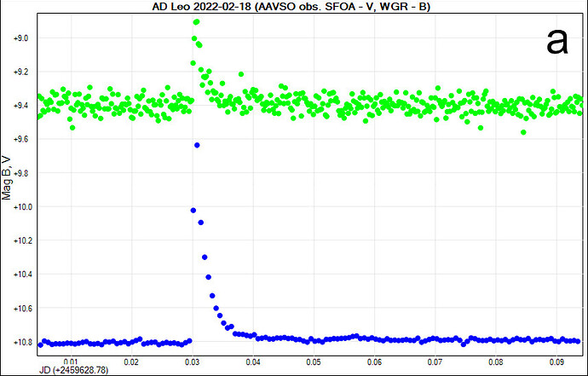
Task: Click the 0.09 x-axis tick label
Action: tap(556, 362)
